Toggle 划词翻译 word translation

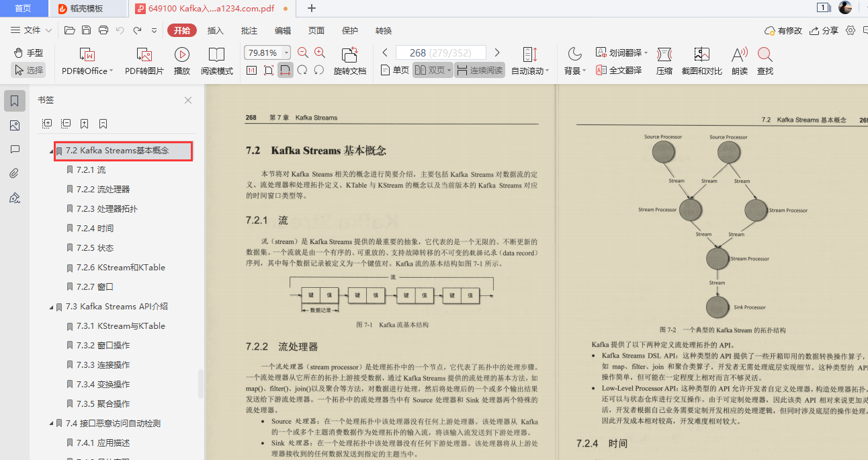(x=618, y=52)
